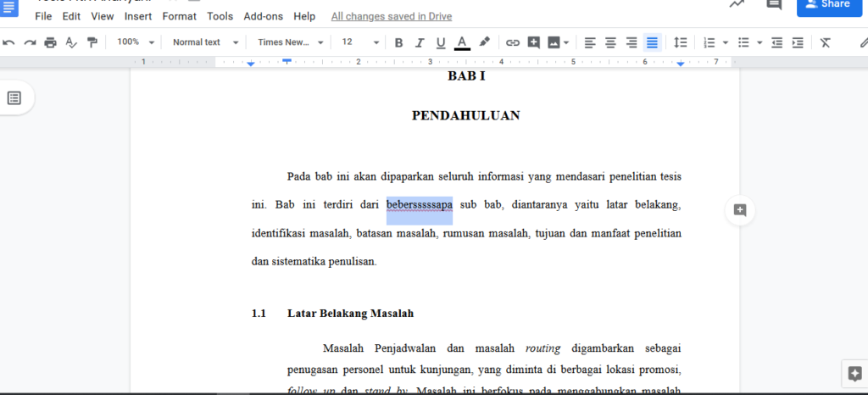The image size is (868, 395).
Task: Clear formatting with the crossed T icon
Action: click(x=826, y=42)
